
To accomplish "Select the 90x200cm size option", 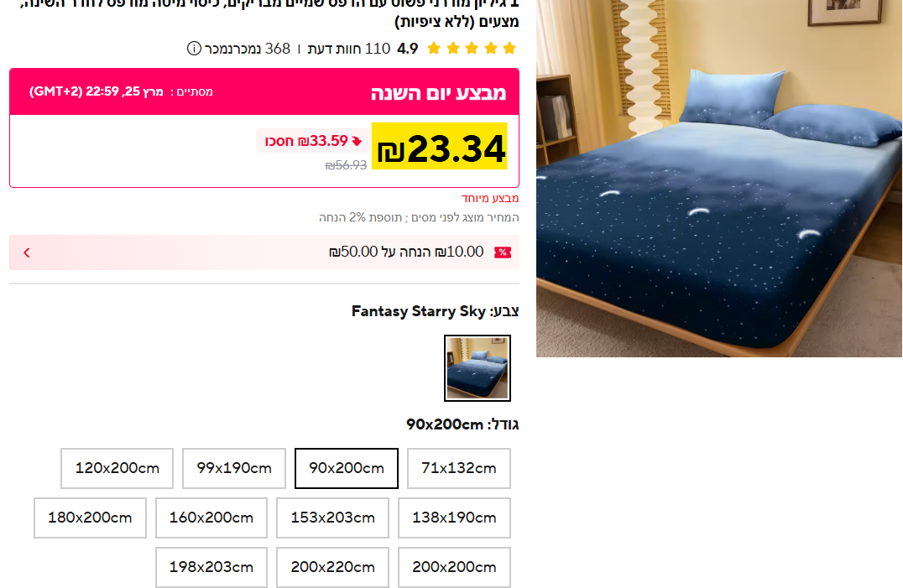I will 346,468.
